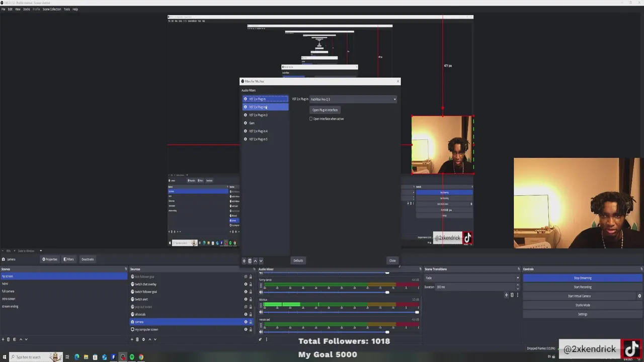Remove scene transition with trash icon
This screenshot has width=644, height=362.
click(512, 295)
